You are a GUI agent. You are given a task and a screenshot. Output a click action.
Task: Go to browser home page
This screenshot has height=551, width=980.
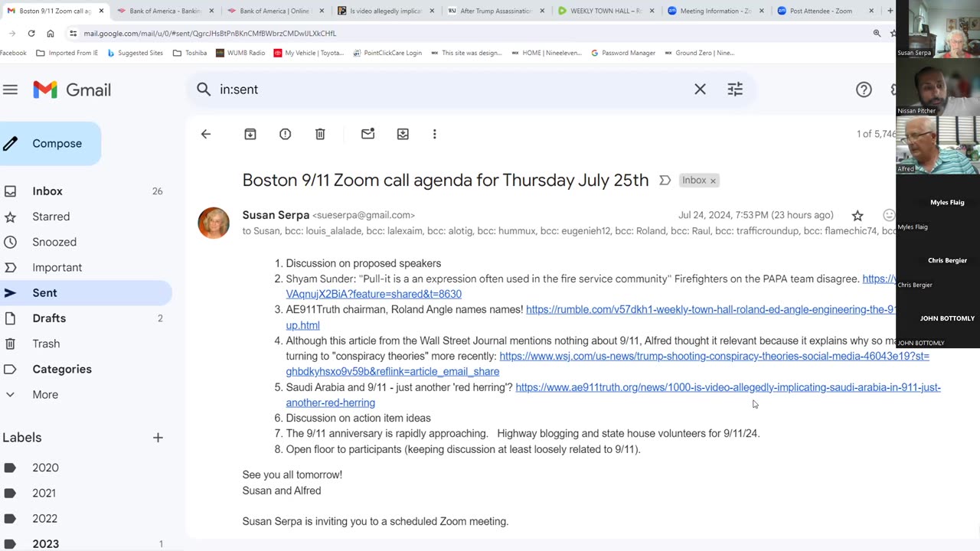coord(51,34)
